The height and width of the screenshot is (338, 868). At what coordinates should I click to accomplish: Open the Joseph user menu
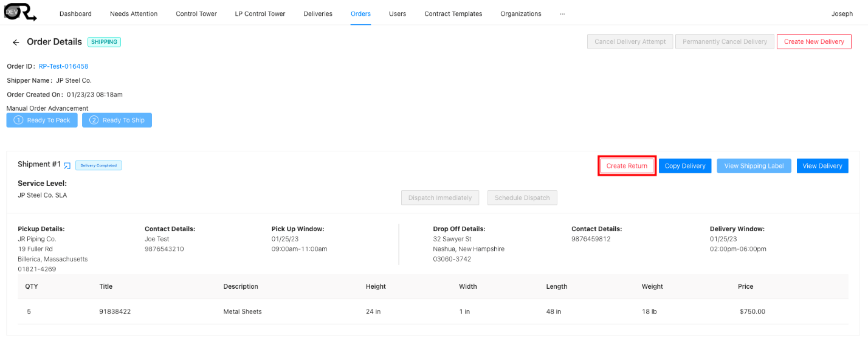(x=842, y=13)
